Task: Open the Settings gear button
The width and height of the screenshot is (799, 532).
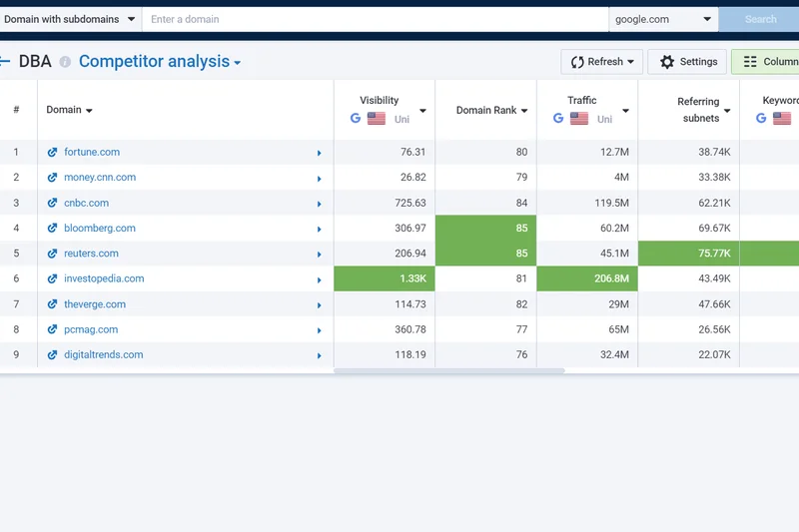Action: tap(688, 62)
